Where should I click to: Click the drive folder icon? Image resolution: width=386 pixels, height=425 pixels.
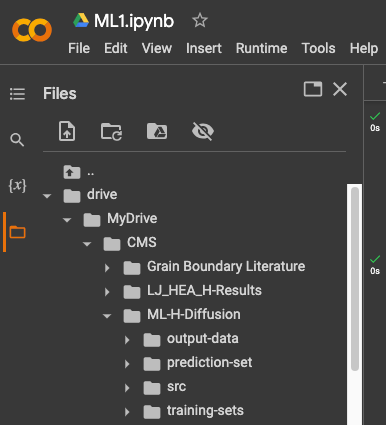pyautogui.click(x=72, y=196)
